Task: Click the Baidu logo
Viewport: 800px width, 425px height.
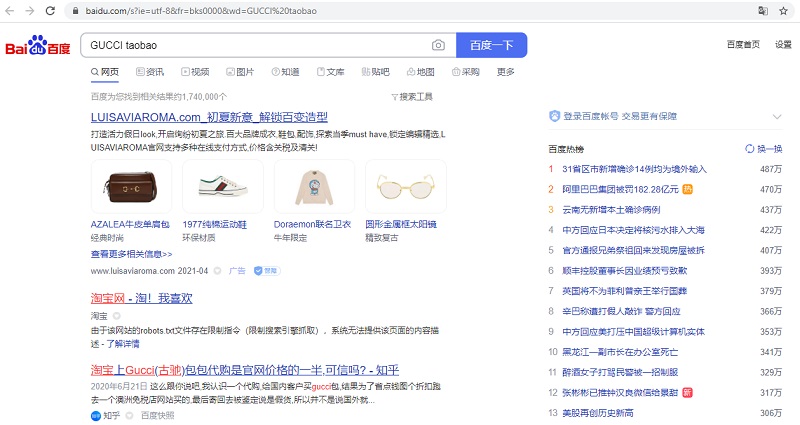Action: point(38,45)
